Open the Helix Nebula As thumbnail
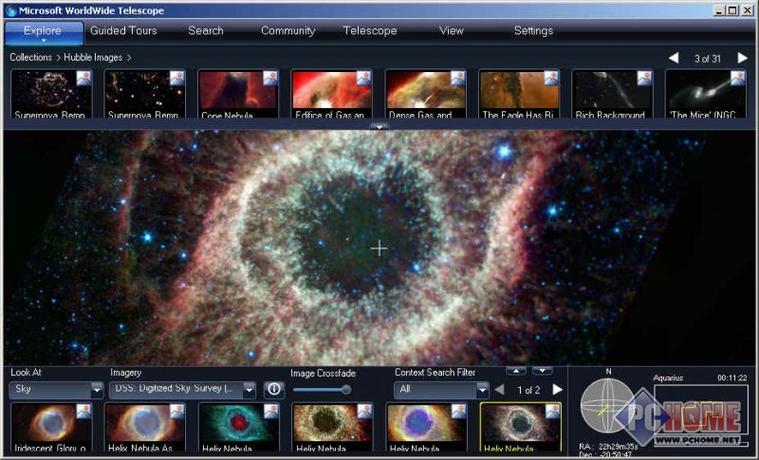Image resolution: width=759 pixels, height=460 pixels. [x=145, y=428]
